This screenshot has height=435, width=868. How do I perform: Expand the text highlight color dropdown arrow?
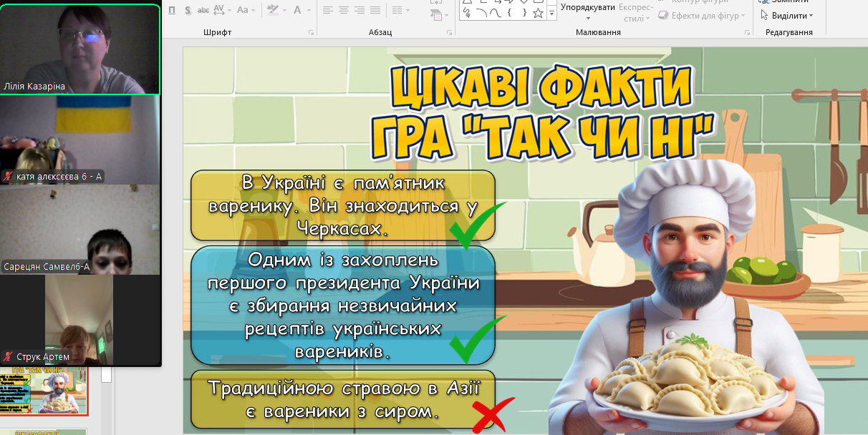click(x=284, y=10)
